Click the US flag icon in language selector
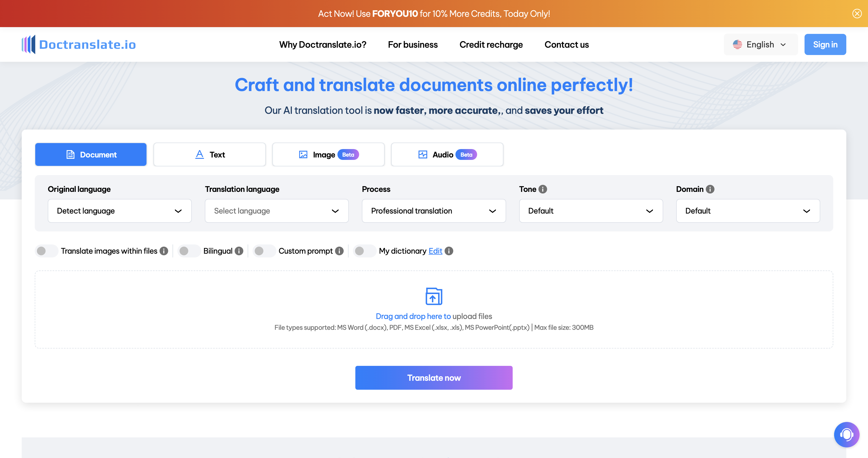 click(737, 44)
